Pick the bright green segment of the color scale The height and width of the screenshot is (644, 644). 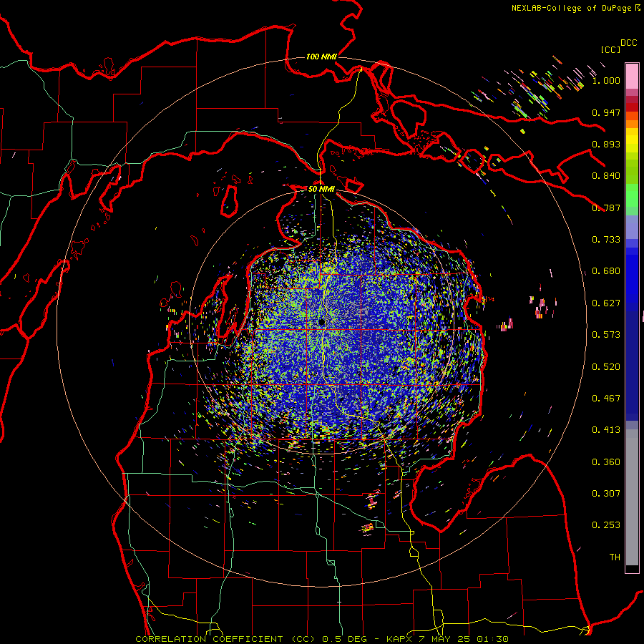click(x=632, y=195)
